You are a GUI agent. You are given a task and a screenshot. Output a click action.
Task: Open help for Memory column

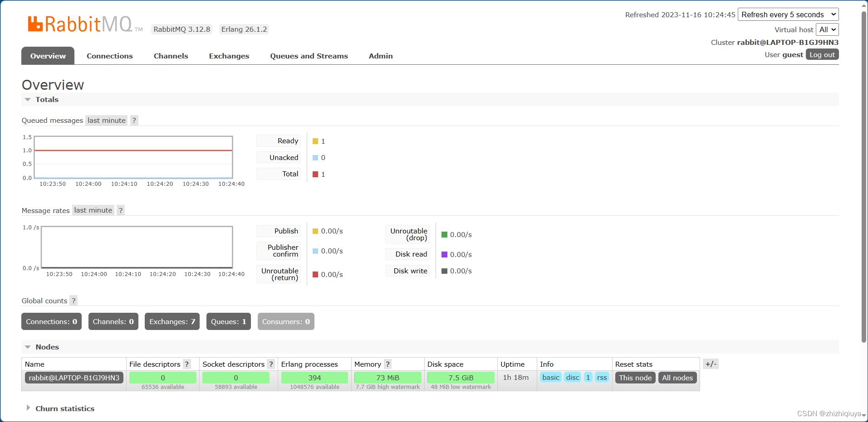(388, 364)
